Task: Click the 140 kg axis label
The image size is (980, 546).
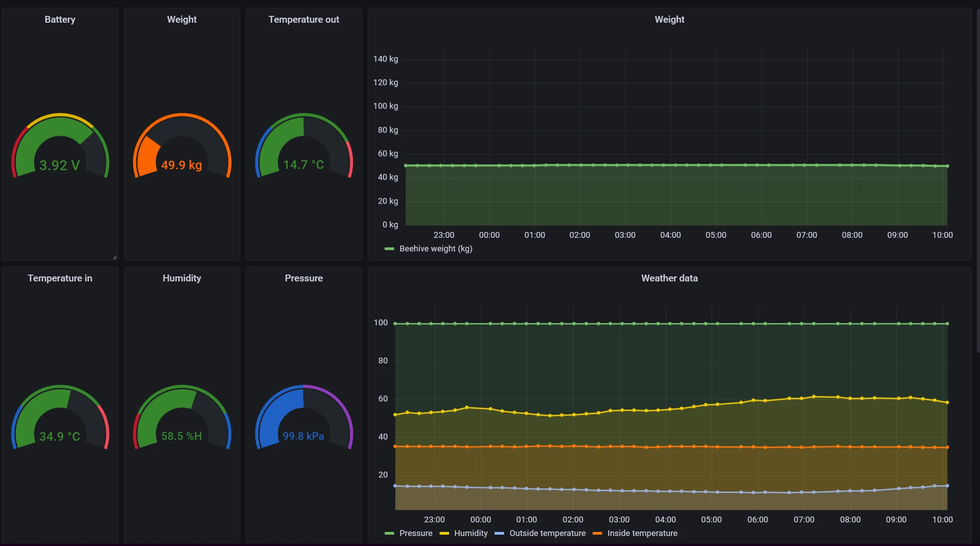Action: pos(386,59)
